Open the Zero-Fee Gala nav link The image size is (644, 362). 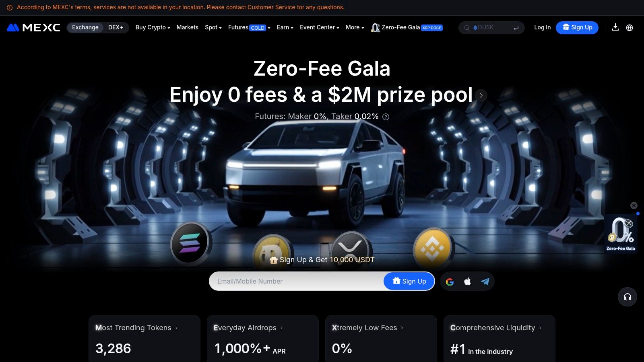407,27
